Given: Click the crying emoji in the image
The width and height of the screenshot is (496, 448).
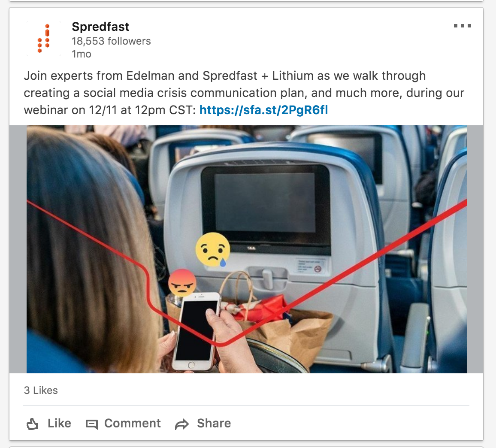Looking at the screenshot, I should (x=212, y=250).
